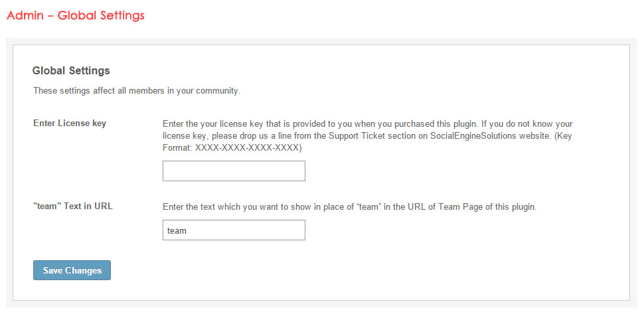Click the word "team" inside the text box

pos(177,230)
